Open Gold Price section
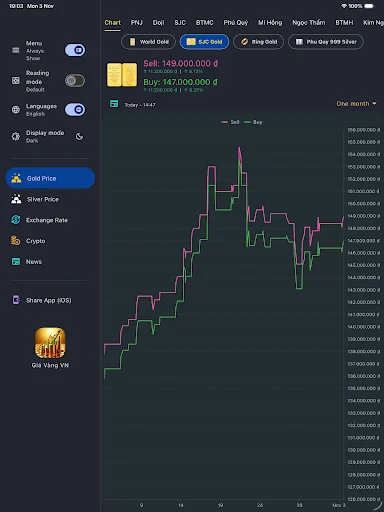 pos(50,178)
